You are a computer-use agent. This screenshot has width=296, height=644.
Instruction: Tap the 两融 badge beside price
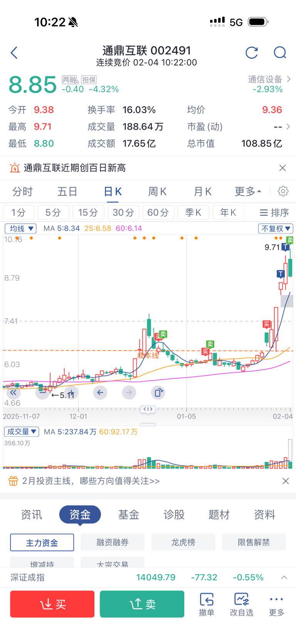70,80
